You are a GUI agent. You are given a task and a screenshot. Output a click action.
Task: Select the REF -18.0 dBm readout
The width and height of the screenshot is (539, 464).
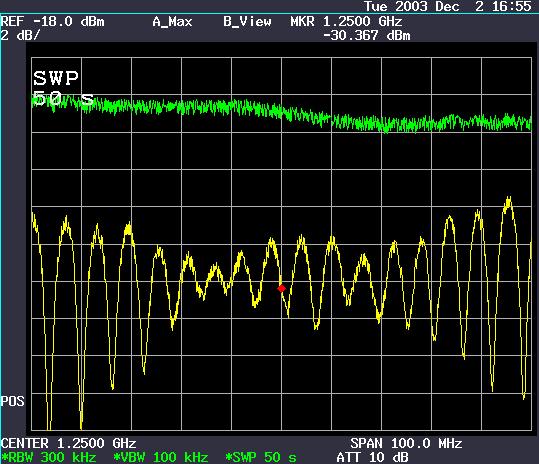(52, 22)
